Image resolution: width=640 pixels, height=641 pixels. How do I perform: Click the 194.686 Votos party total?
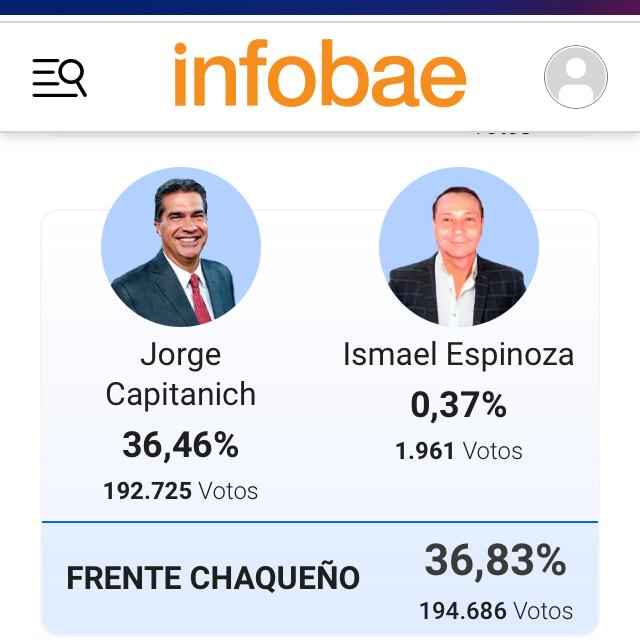(x=496, y=610)
